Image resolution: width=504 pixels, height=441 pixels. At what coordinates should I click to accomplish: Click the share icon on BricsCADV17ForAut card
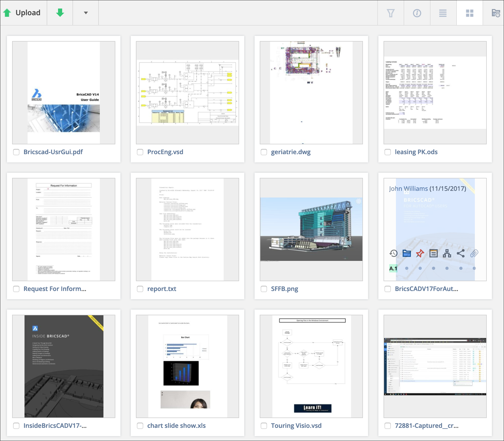[461, 253]
